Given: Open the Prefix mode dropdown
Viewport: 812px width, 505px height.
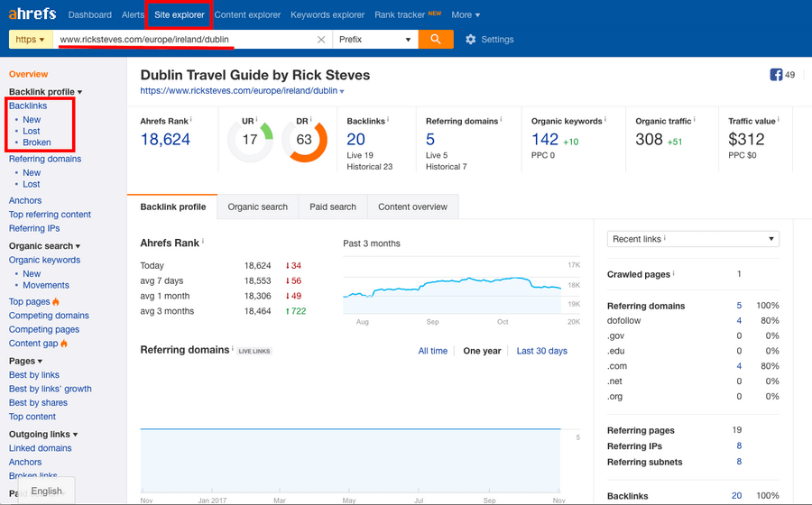Looking at the screenshot, I should (x=375, y=40).
